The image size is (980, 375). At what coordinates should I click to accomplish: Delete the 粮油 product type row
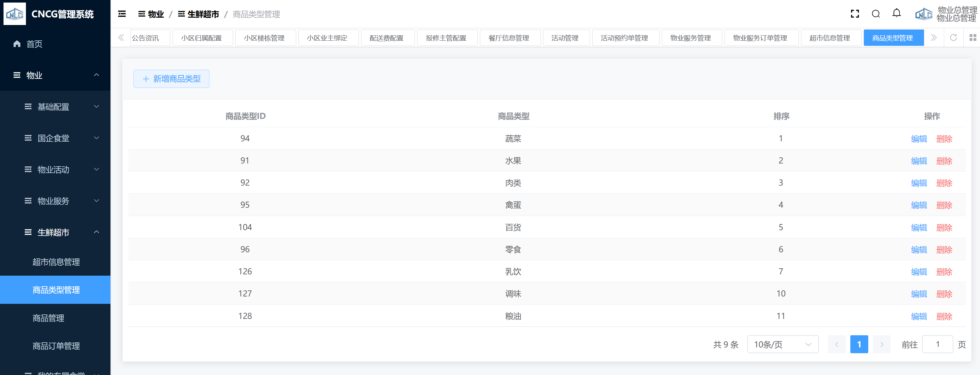point(944,316)
